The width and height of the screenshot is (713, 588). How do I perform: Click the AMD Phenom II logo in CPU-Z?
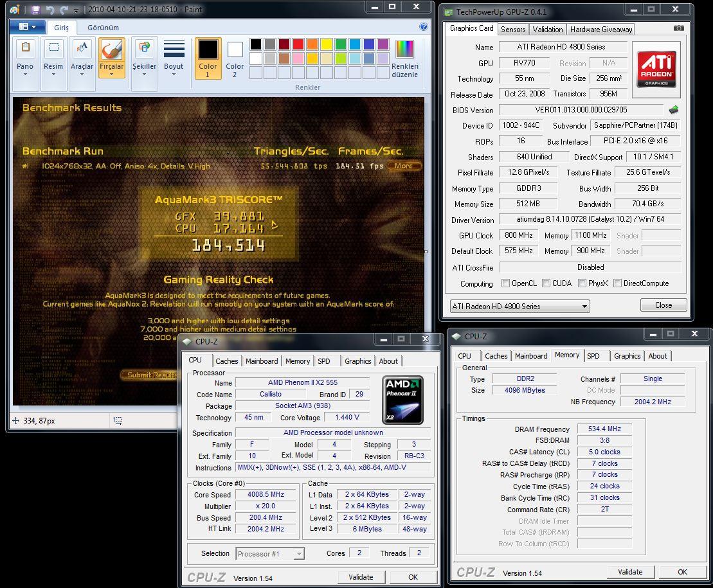(402, 400)
